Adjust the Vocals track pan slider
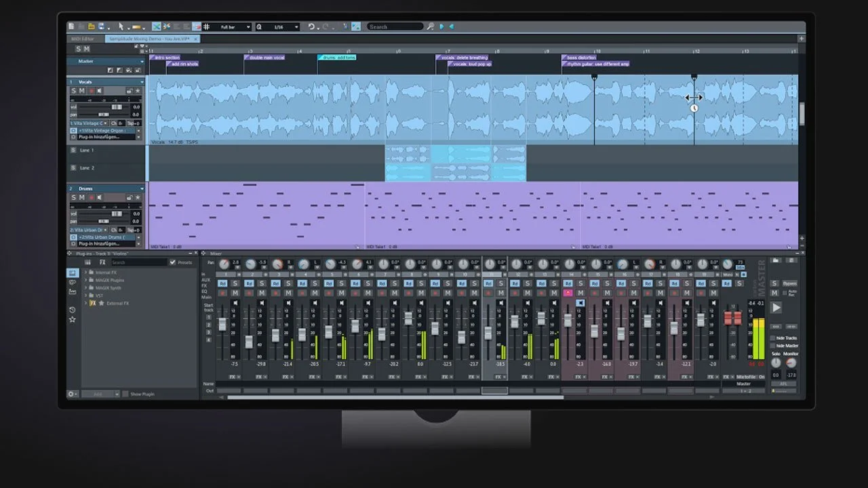Image resolution: width=868 pixels, height=488 pixels. tap(104, 115)
